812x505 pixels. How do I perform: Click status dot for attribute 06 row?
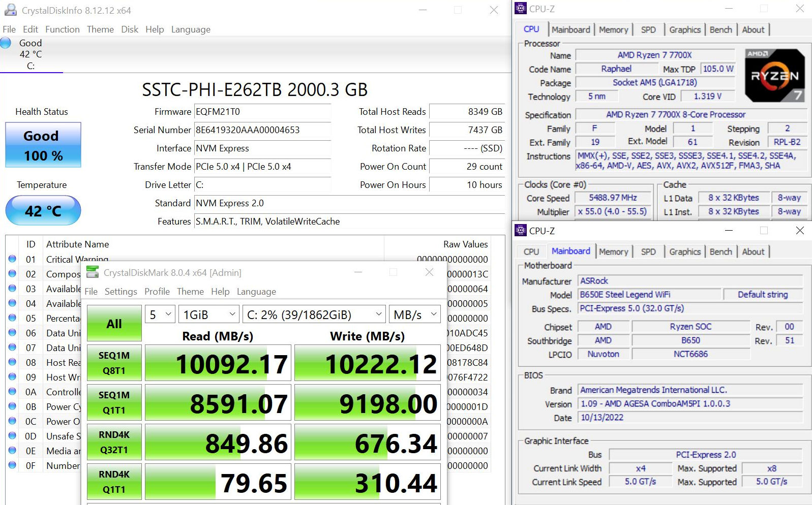12,333
